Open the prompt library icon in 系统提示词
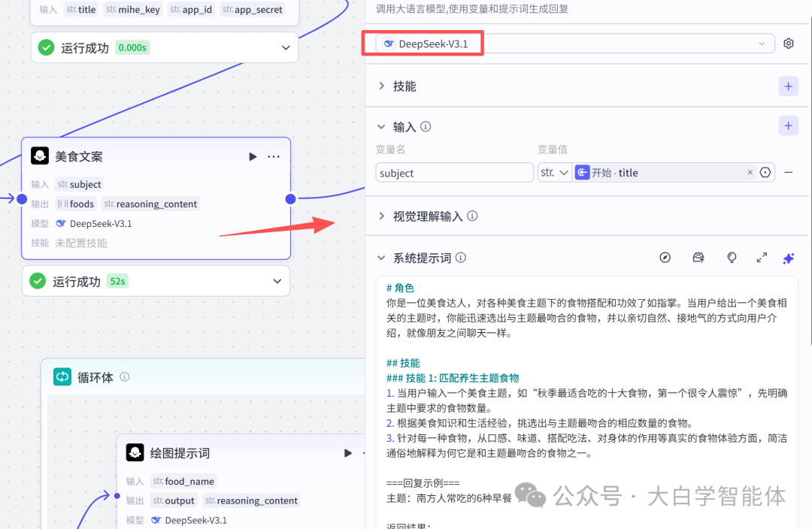The width and height of the screenshot is (812, 529). pyautogui.click(x=698, y=257)
